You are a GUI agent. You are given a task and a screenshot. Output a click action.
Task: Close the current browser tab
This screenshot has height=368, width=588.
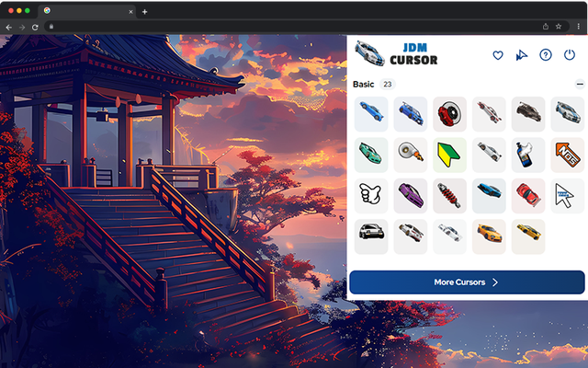(x=130, y=12)
